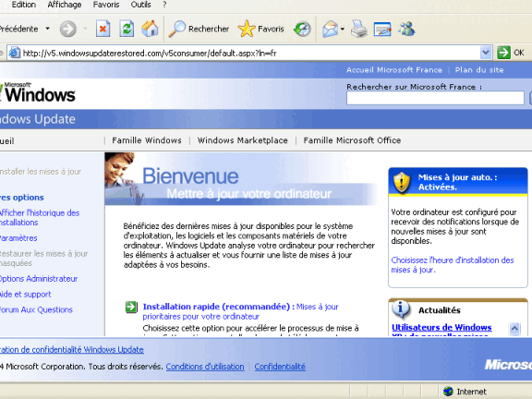Viewport: 532px width, 399px height.
Task: Open Rechercher search tool
Action: (x=199, y=29)
